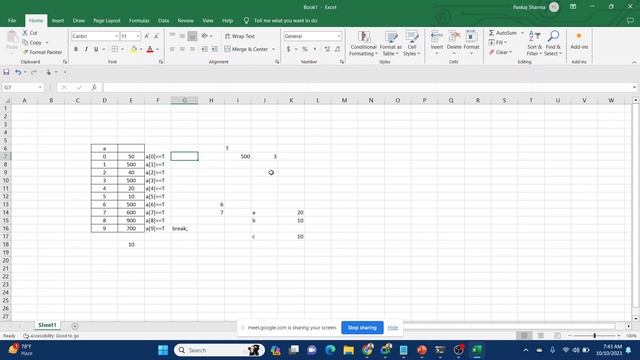Image resolution: width=640 pixels, height=360 pixels.
Task: Switch to the Data tab
Action: pos(163,20)
